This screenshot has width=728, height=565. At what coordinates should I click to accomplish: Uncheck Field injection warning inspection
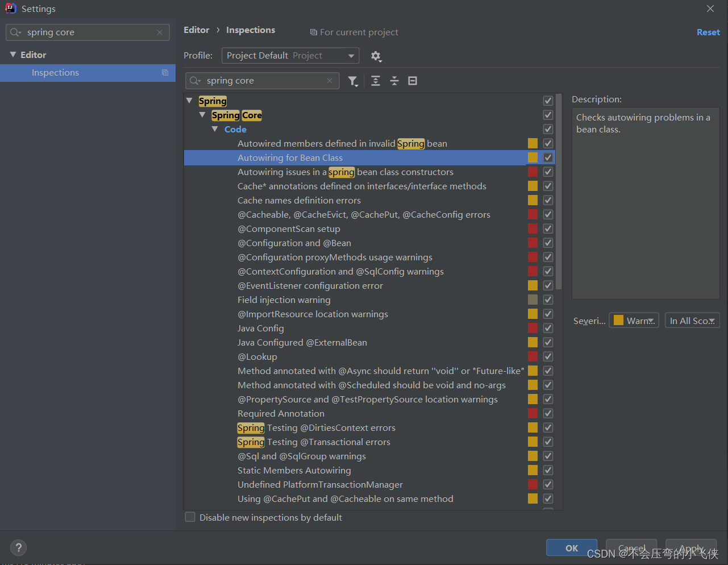coord(548,300)
